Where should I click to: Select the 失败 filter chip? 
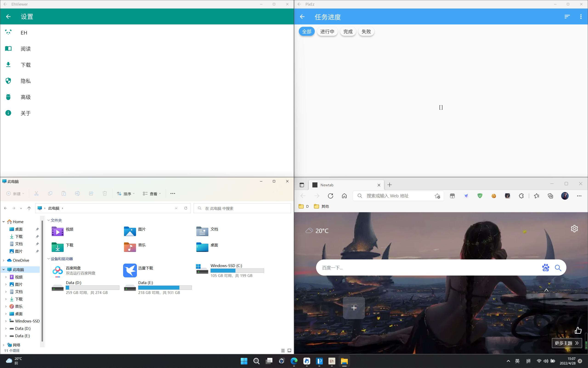pos(366,32)
